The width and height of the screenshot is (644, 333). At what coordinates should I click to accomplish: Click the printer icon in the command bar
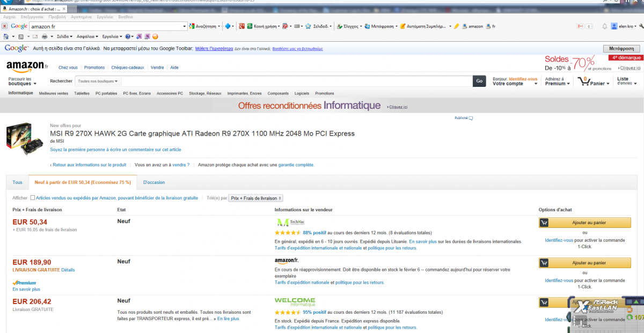(x=45, y=36)
